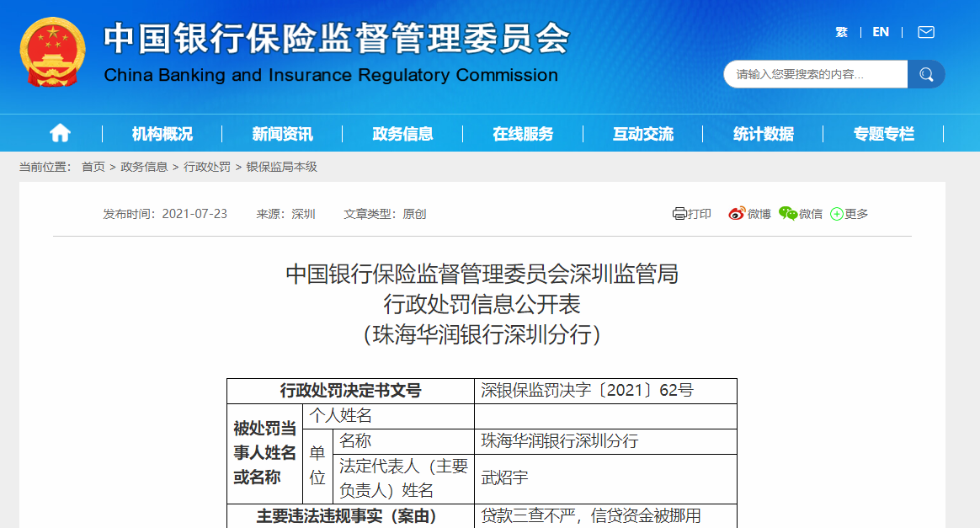This screenshot has height=528, width=980.
Task: Click the 法定代表人（主要负责人）姓名 cell
Action: click(404, 478)
